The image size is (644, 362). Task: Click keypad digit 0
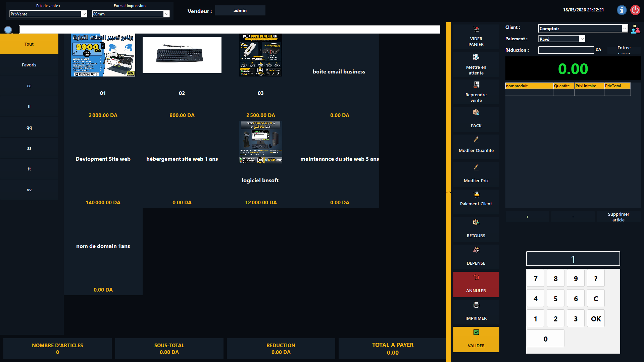click(545, 339)
